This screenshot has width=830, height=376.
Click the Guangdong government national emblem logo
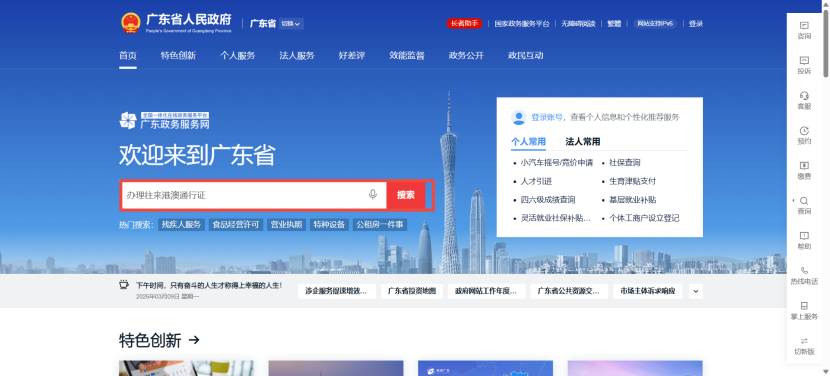(x=130, y=23)
